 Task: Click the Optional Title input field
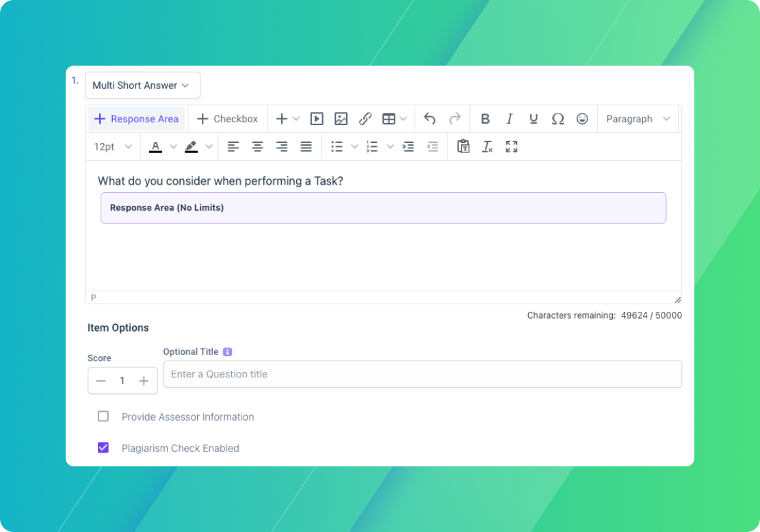[422, 374]
